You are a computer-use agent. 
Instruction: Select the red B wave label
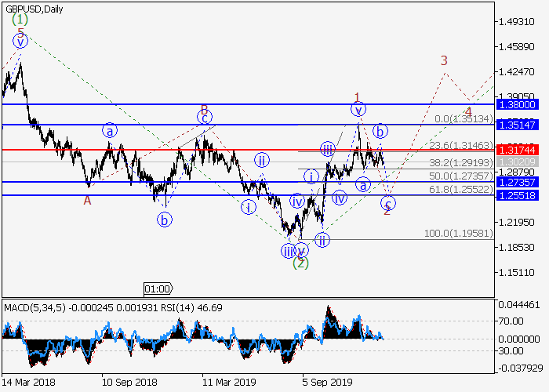(203, 109)
